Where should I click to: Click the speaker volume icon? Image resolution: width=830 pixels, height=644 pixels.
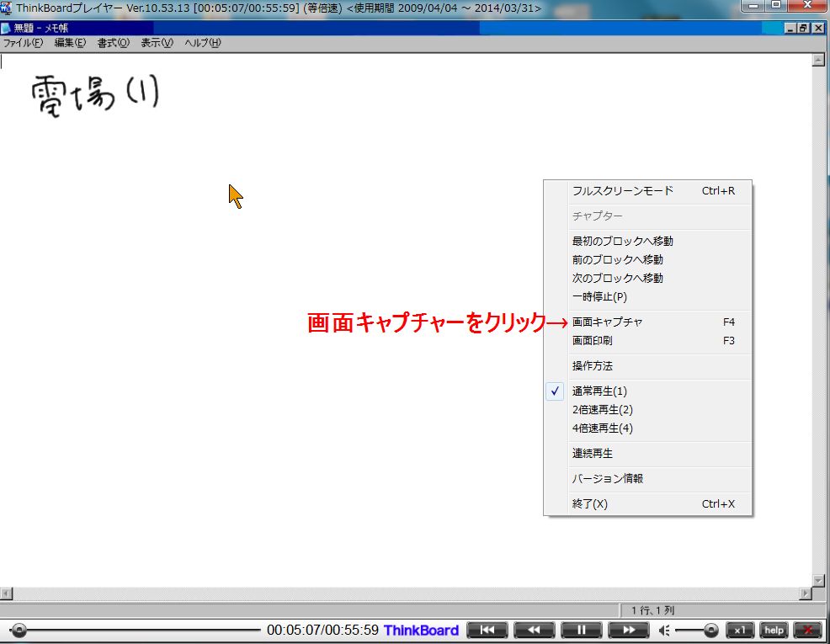click(664, 630)
